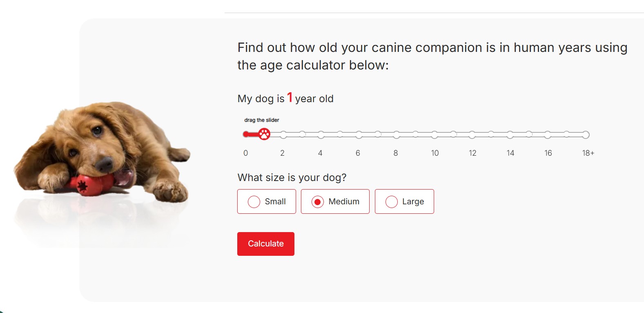Move the age slider to the 4 stop

pos(321,135)
